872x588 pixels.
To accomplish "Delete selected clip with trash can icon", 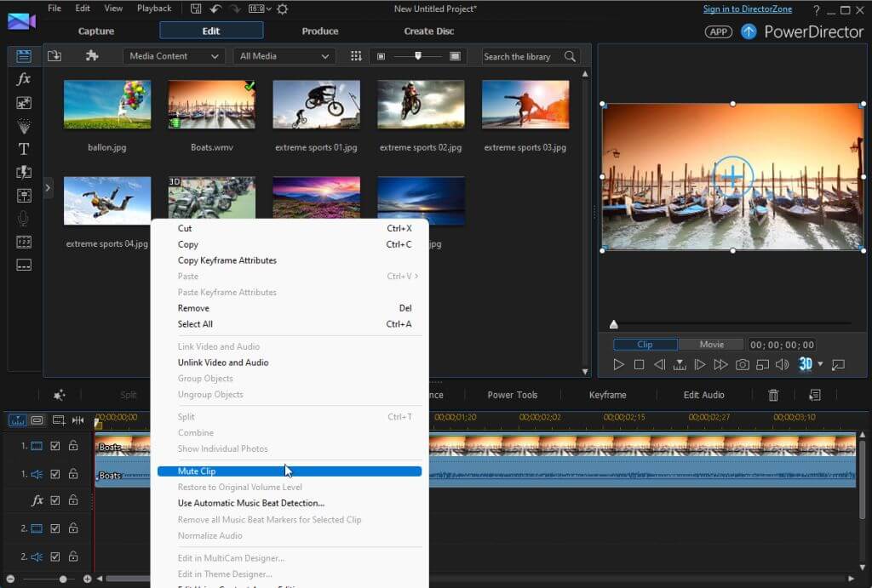I will [773, 395].
